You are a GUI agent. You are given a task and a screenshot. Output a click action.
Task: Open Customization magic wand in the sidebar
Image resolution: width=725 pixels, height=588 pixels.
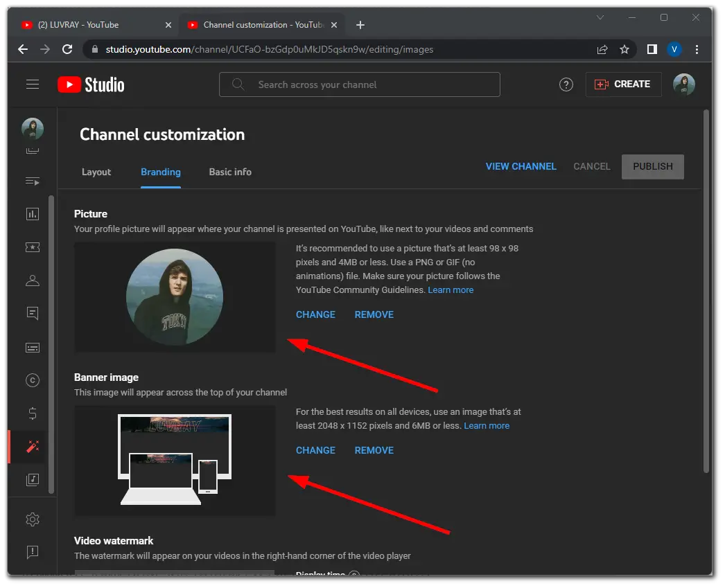click(33, 447)
